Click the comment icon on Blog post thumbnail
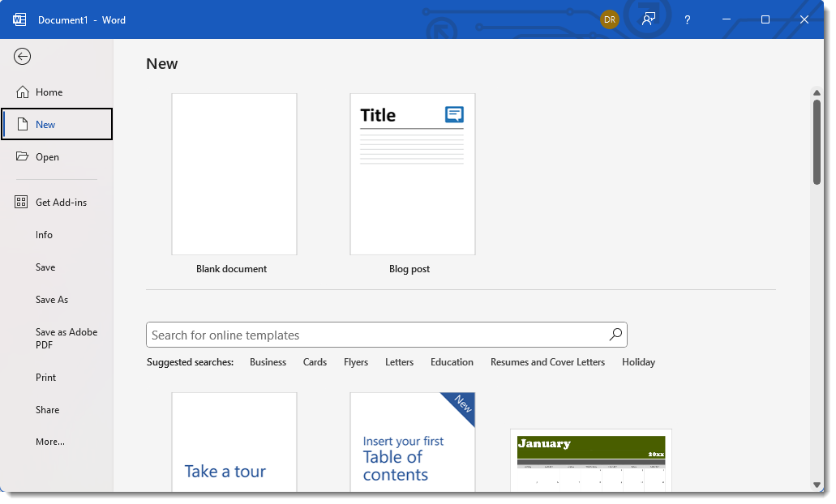This screenshot has width=836, height=504. coord(454,114)
